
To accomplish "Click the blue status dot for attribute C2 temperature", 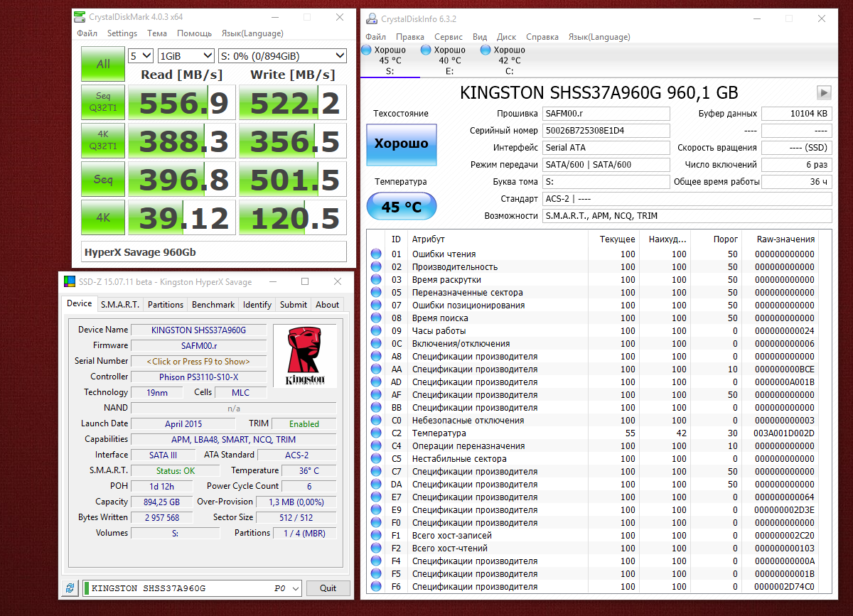I will click(x=376, y=433).
